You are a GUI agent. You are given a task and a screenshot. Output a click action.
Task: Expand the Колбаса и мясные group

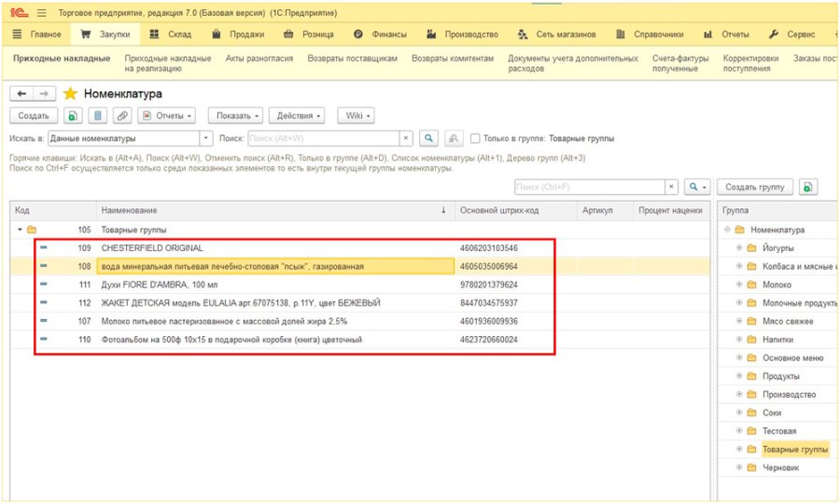click(x=739, y=266)
